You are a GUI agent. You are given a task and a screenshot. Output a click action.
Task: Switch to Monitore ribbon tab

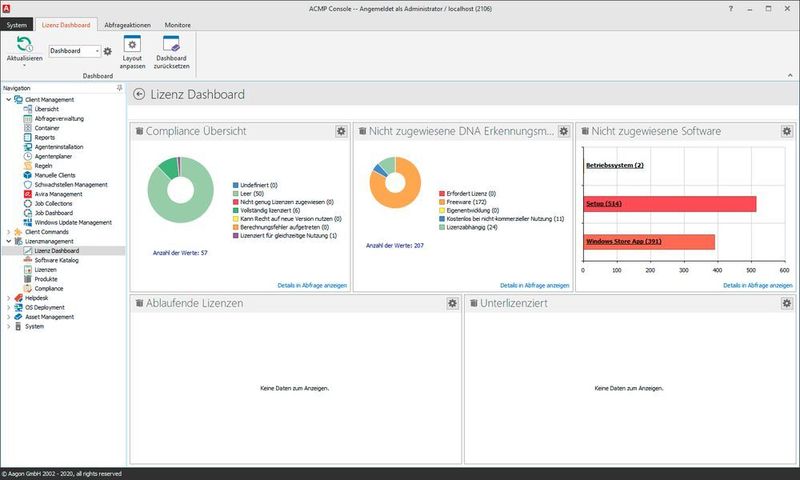pyautogui.click(x=178, y=24)
